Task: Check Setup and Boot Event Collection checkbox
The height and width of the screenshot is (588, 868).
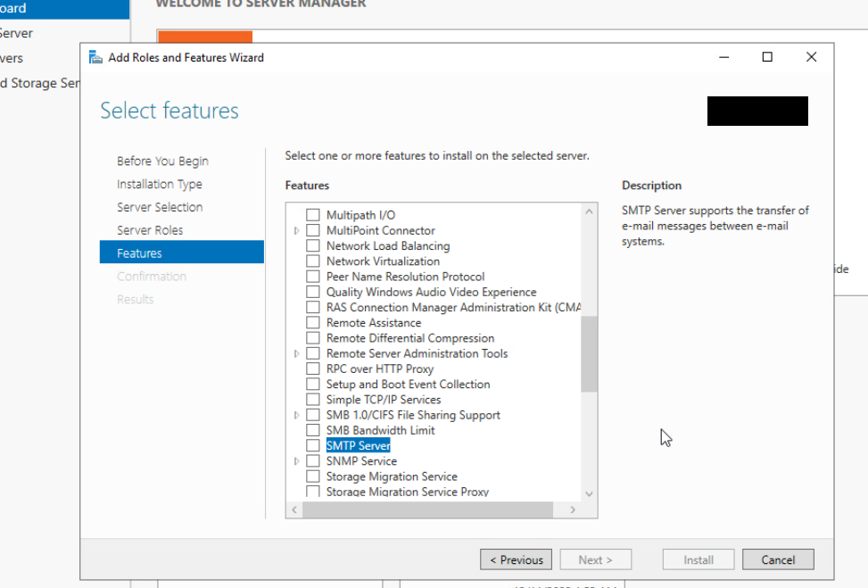Action: pyautogui.click(x=313, y=384)
